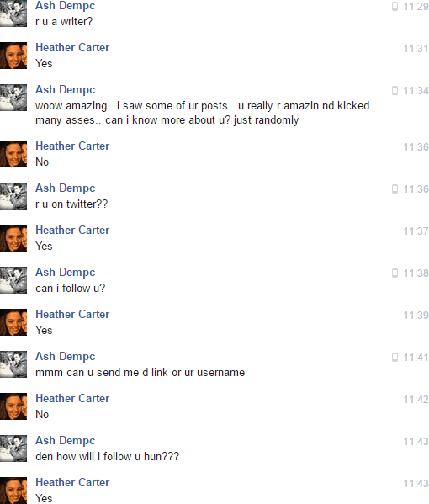The width and height of the screenshot is (429, 504).
Task: Click the mobile icon beside the 11:29 timestamp
Action: pyautogui.click(x=395, y=7)
